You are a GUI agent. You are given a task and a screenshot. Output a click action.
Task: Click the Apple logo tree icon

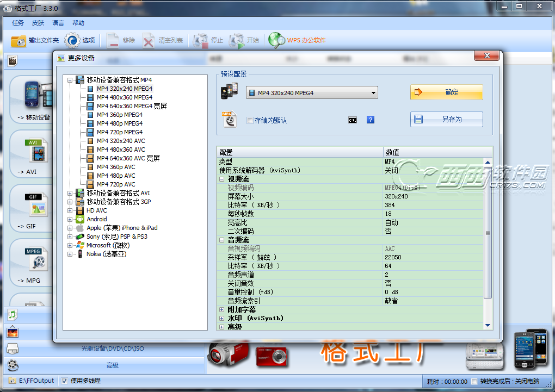(x=81, y=228)
